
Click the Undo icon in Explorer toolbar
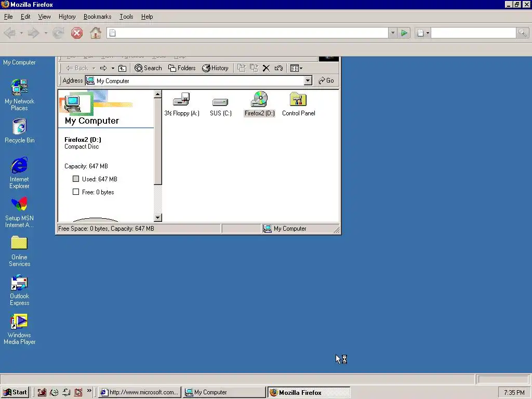278,68
